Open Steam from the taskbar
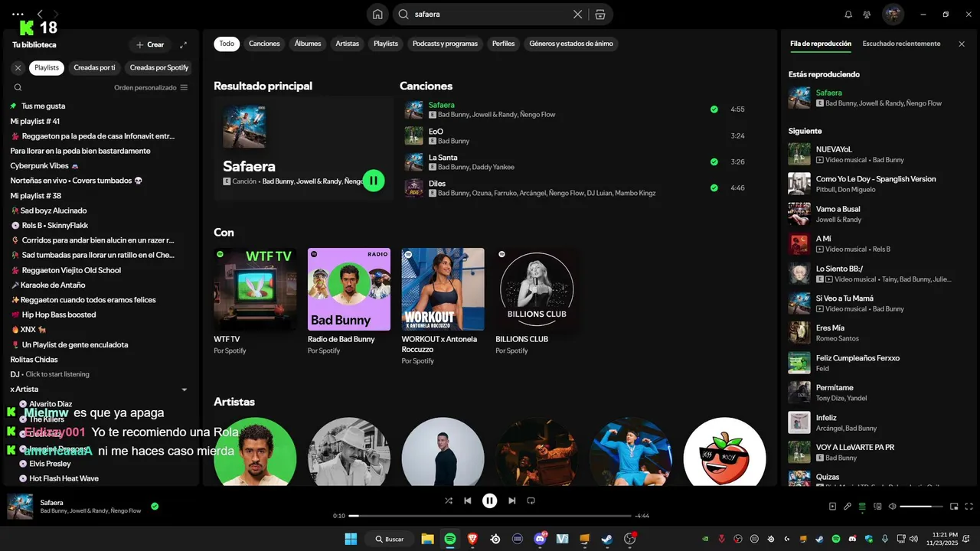The height and width of the screenshot is (551, 980). pos(606,539)
